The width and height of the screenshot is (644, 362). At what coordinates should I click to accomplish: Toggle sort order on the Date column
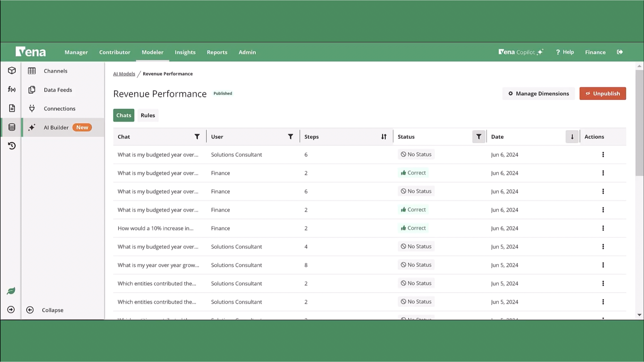pos(572,136)
